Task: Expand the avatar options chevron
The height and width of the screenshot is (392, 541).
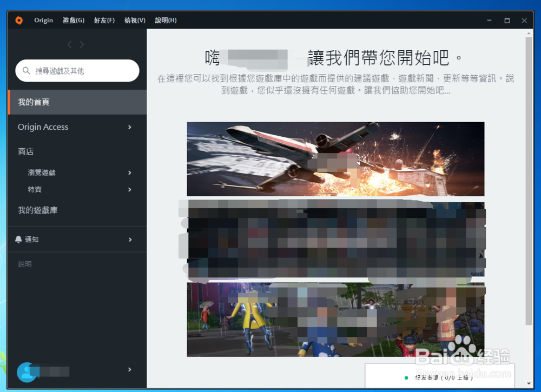Action: click(x=129, y=370)
